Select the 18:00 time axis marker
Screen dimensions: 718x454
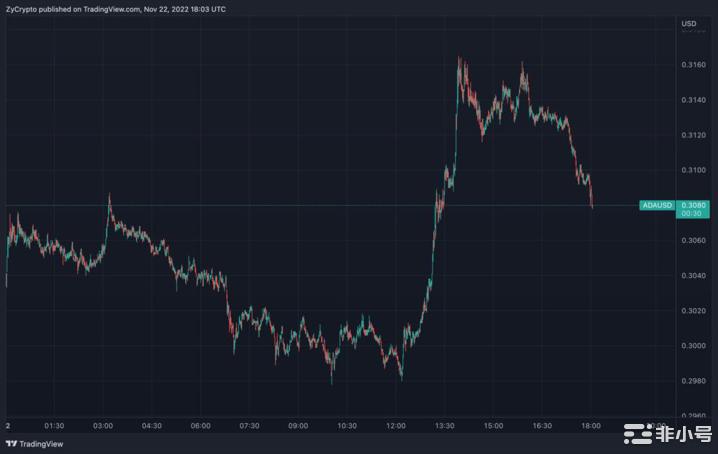(x=591, y=425)
